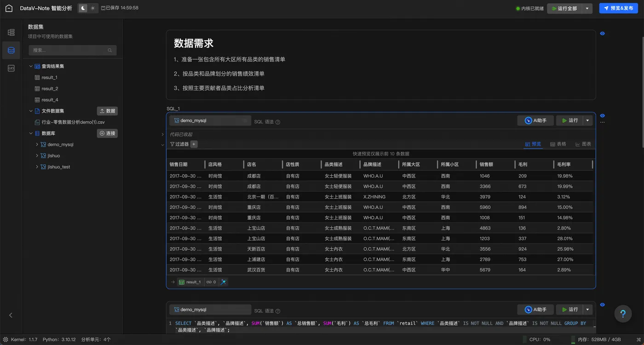Click the dataset search input field
This screenshot has height=345, width=644.
coord(73,50)
